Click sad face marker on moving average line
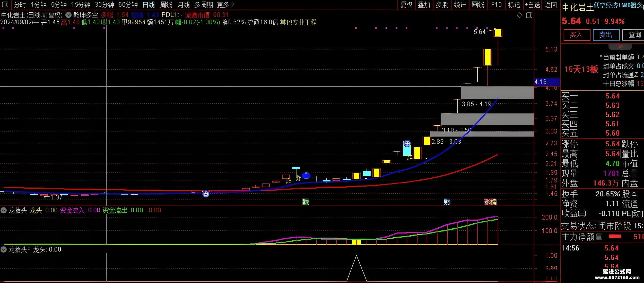 click(206, 194)
